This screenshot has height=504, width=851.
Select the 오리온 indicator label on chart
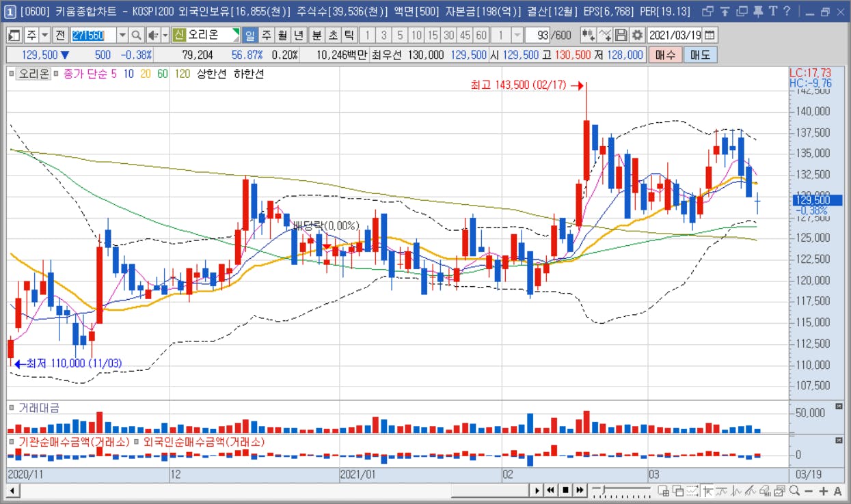pyautogui.click(x=33, y=74)
